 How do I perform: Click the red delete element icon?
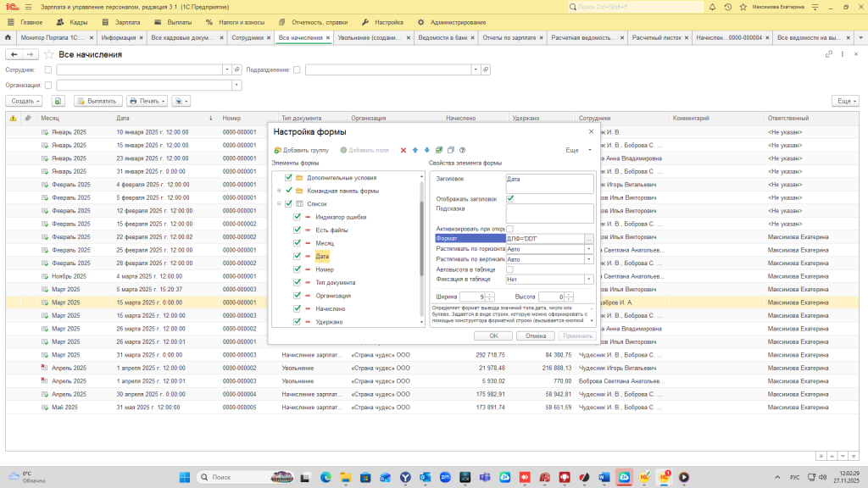[403, 150]
